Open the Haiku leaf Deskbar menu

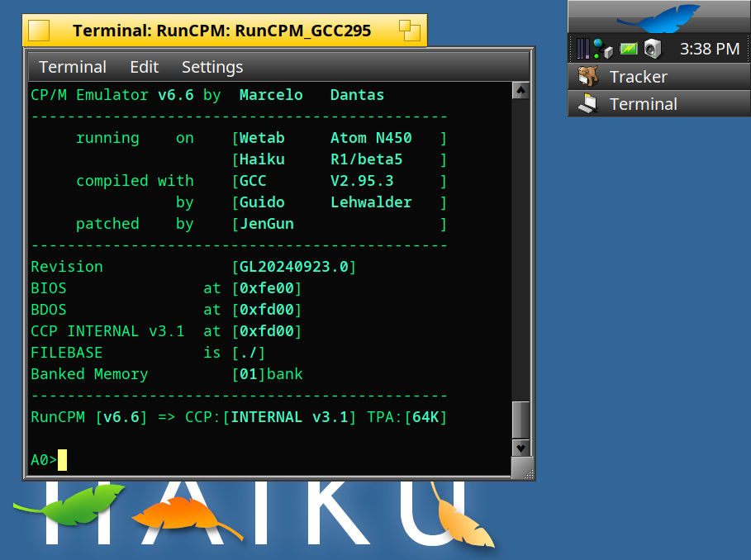[659, 17]
